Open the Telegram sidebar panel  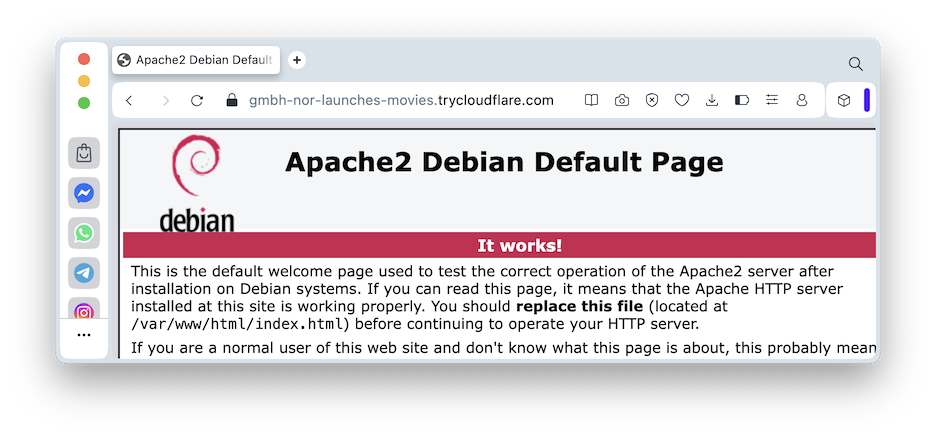tap(84, 272)
